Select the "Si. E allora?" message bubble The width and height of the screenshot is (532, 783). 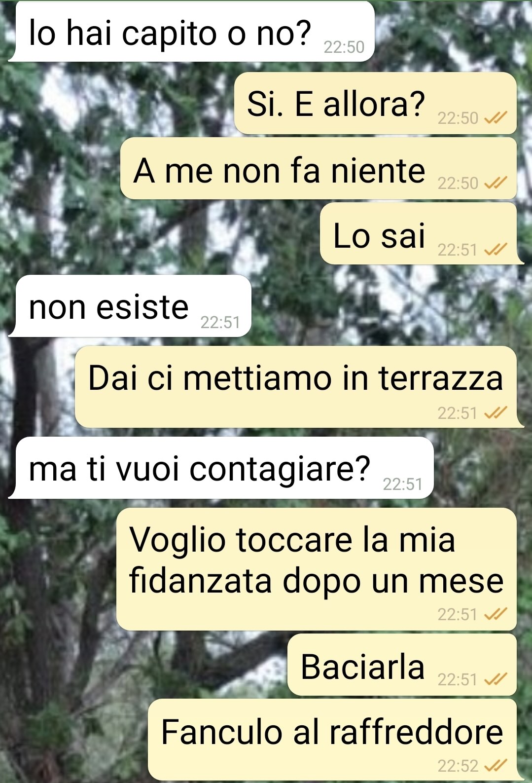click(x=375, y=103)
